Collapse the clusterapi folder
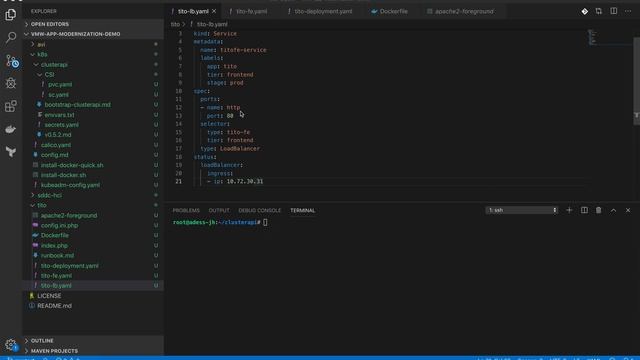This screenshot has height=360, width=640. click(x=93, y=64)
